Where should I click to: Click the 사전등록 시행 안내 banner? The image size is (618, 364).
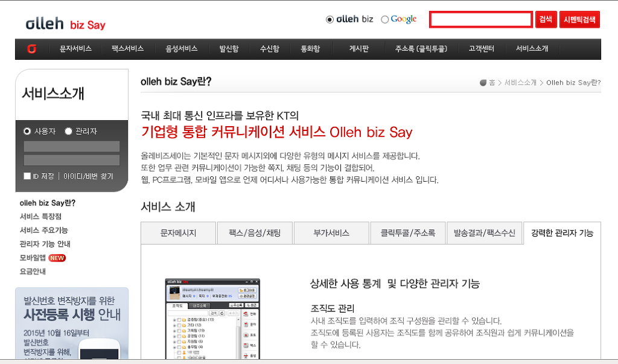[x=72, y=323]
